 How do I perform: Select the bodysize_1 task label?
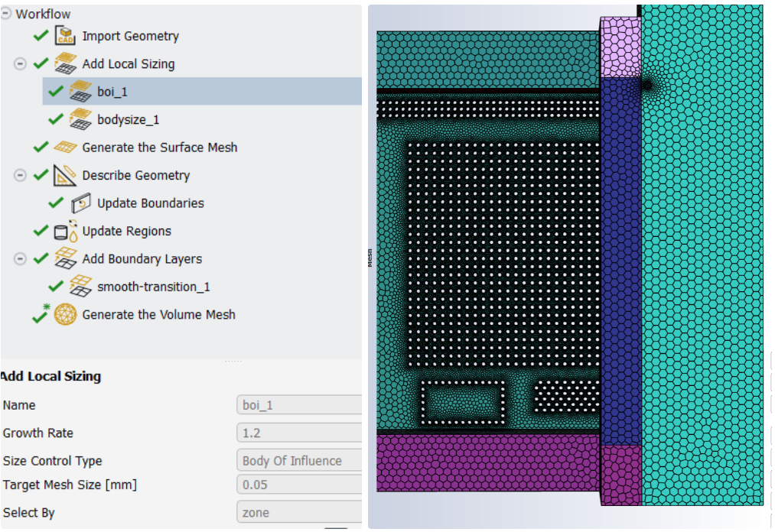(x=128, y=119)
